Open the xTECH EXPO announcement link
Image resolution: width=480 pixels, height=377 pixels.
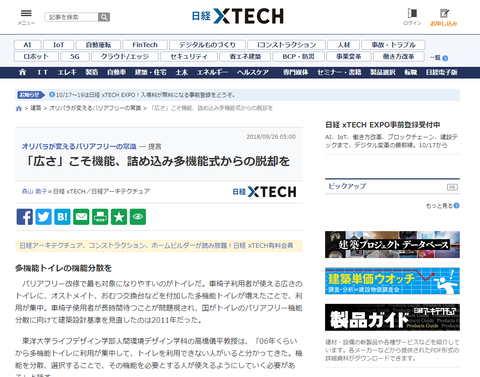click(x=145, y=95)
